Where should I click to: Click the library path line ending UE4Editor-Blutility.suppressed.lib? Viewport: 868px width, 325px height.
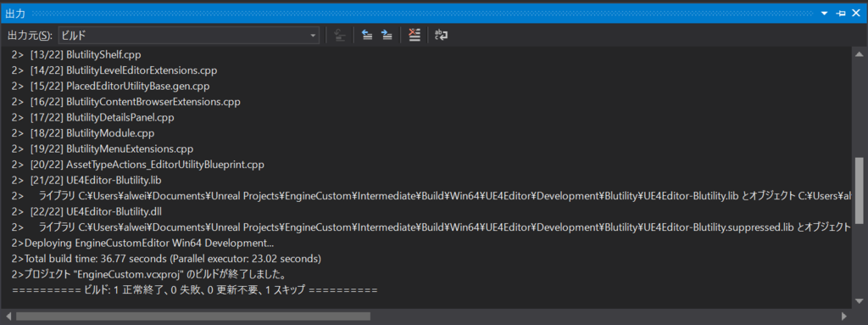(x=431, y=227)
